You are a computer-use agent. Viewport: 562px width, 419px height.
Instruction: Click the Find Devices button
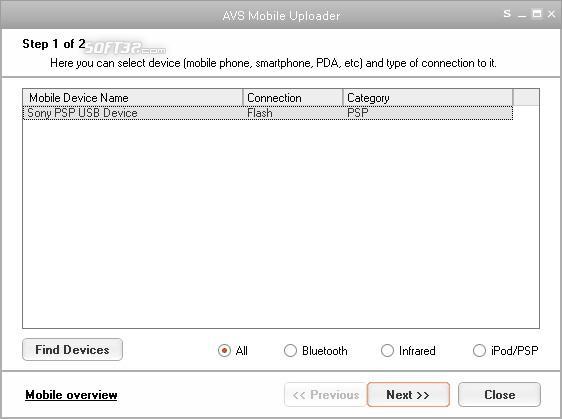pyautogui.click(x=72, y=349)
